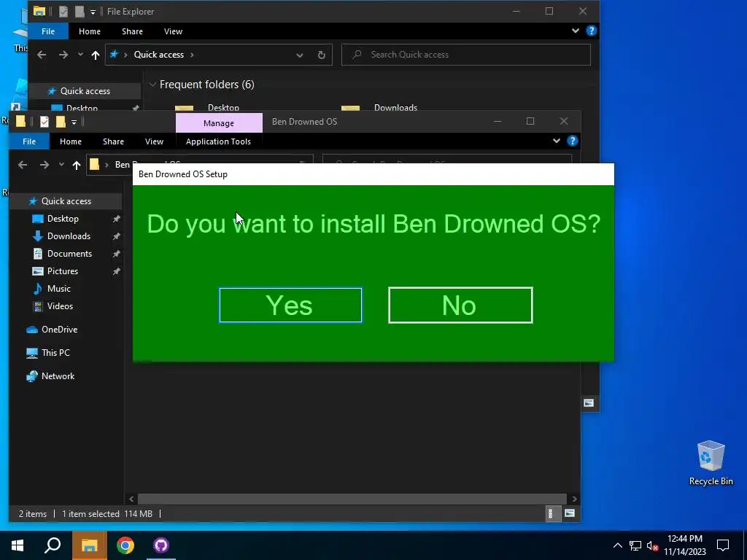Viewport: 747px width, 560px height.
Task: Click pin icon next to Desktop in sidebar
Action: pos(116,219)
